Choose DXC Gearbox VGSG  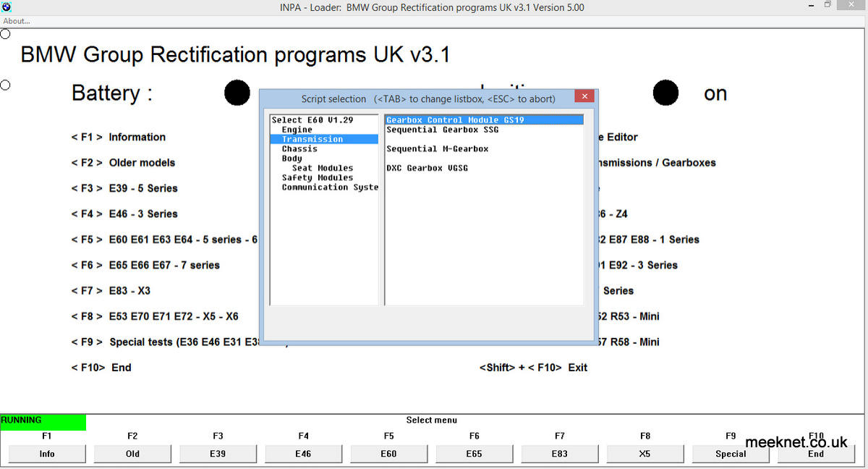pyautogui.click(x=427, y=168)
